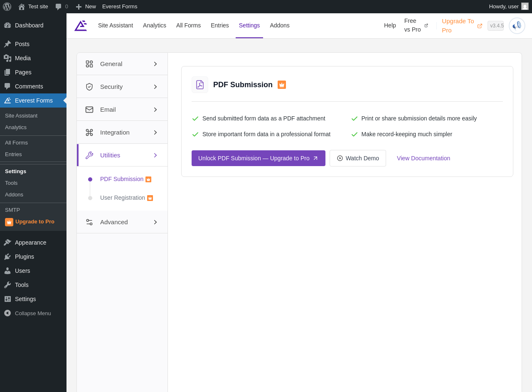Expand the Advanced settings section
Image resolution: width=532 pixels, height=392 pixels.
(122, 222)
